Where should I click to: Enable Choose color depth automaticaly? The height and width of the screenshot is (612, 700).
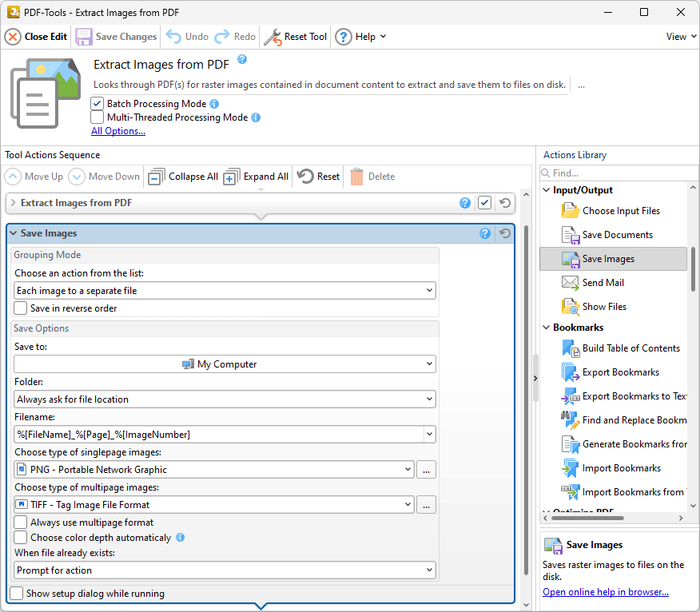21,538
